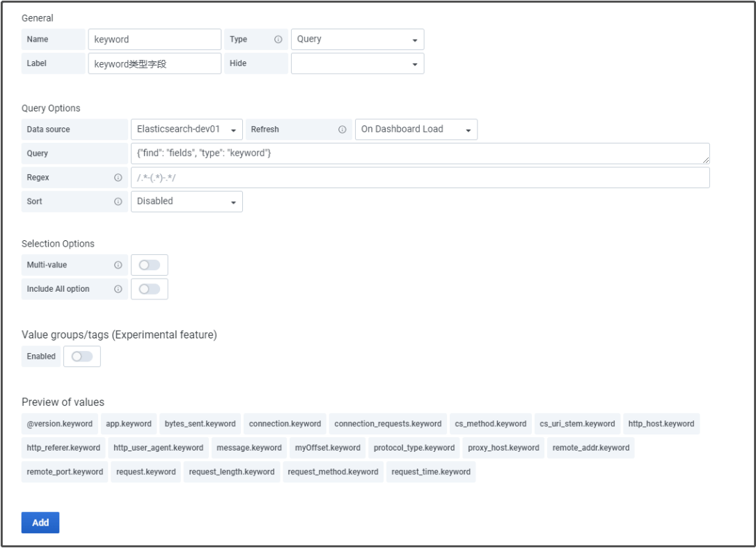Click the Name input field
756x548 pixels.
(x=155, y=40)
